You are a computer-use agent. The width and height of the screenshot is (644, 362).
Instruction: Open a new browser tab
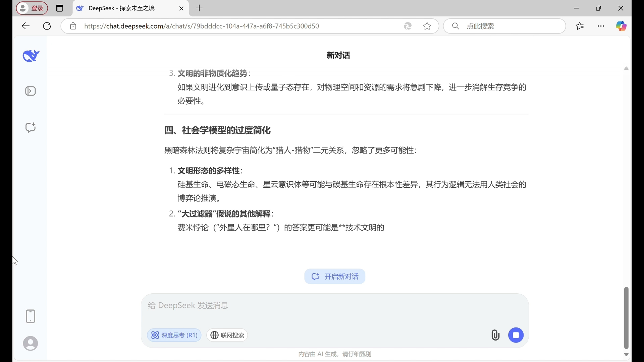click(x=200, y=8)
